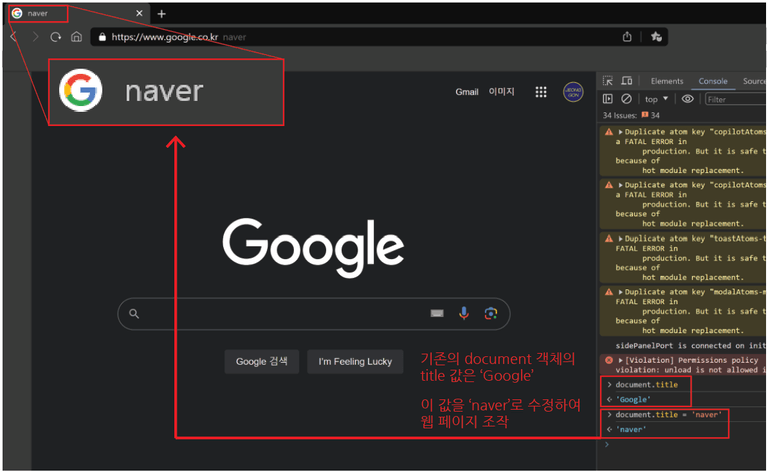Open the on-screen keyboard icon in search box
The width and height of the screenshot is (768, 472).
tap(437, 313)
